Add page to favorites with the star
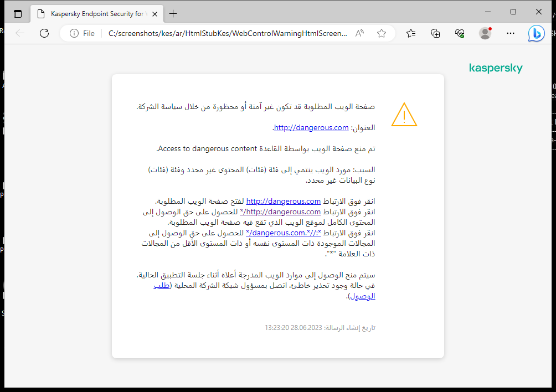The width and height of the screenshot is (556, 392). pyautogui.click(x=381, y=33)
